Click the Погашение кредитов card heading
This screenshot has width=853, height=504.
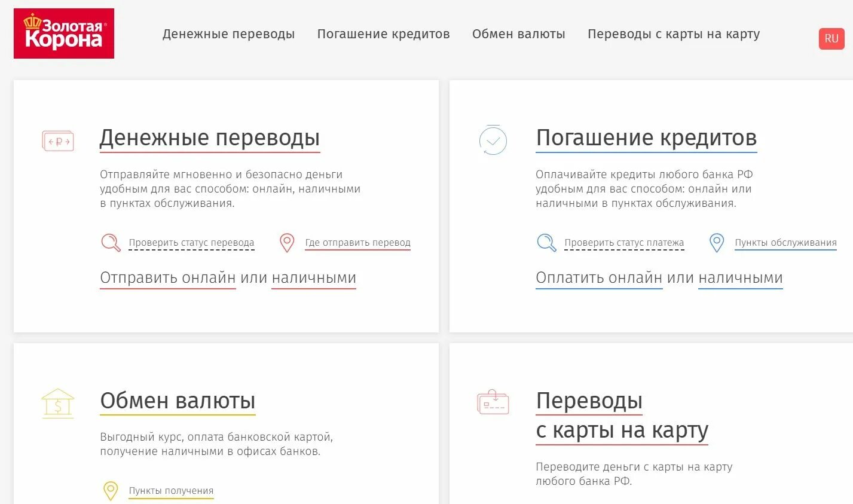point(646,138)
